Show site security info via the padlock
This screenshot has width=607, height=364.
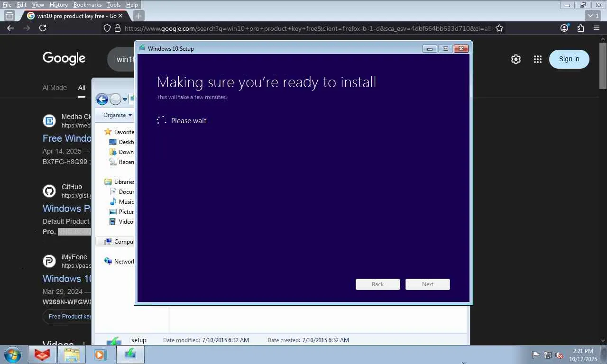[x=118, y=28]
